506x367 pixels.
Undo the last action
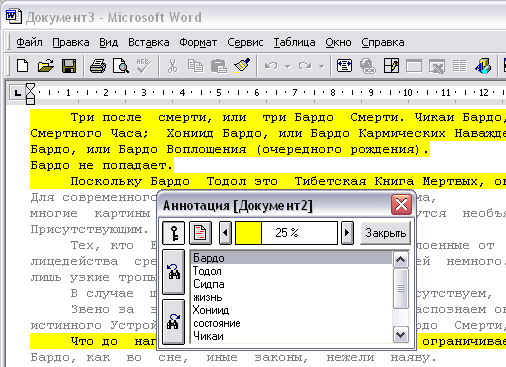pos(271,66)
